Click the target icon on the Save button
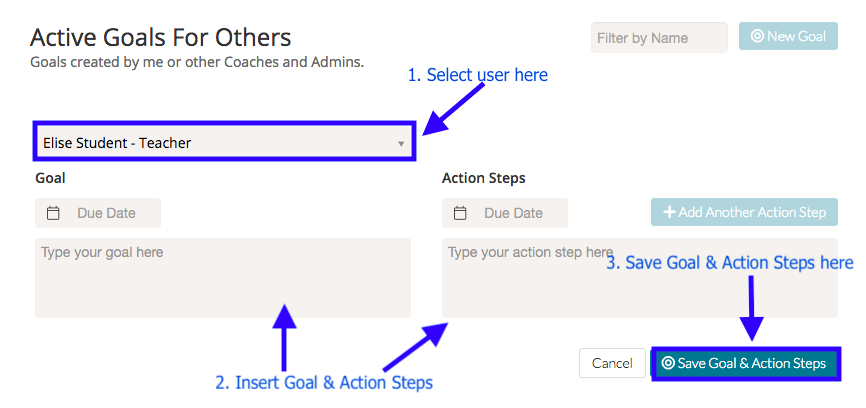866x408 pixels. (668, 363)
